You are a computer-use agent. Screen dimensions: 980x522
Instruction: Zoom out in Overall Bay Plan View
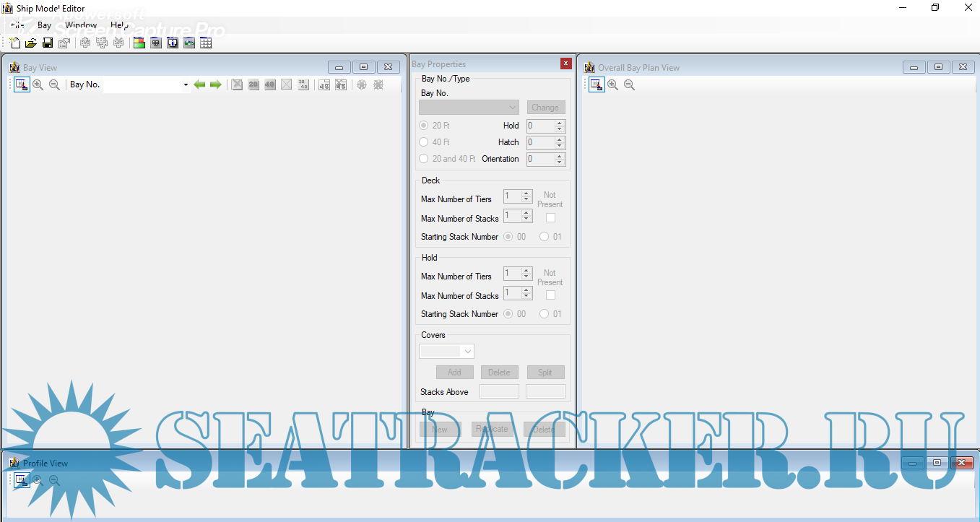629,85
